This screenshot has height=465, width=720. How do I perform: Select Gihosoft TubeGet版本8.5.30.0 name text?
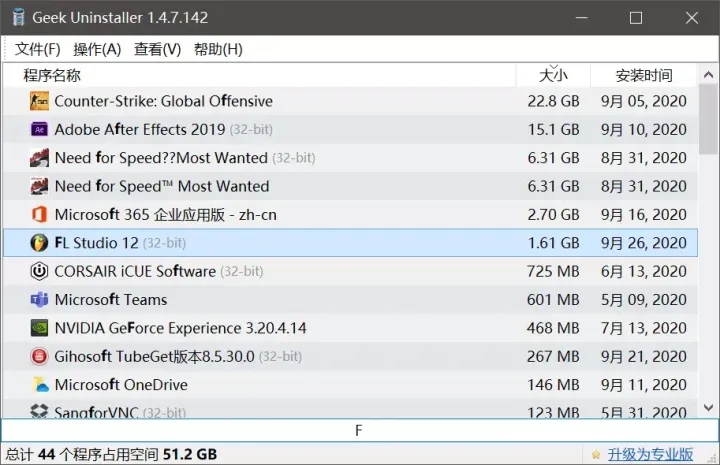pyautogui.click(x=154, y=356)
